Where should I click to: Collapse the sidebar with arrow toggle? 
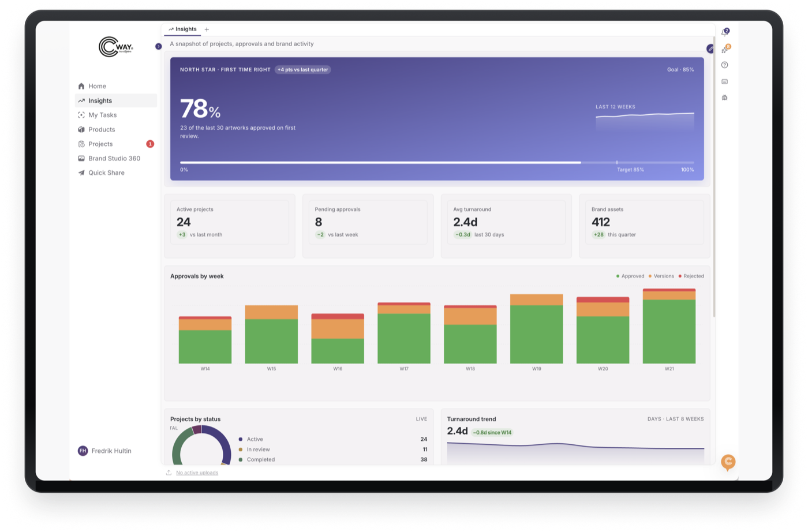pos(158,46)
